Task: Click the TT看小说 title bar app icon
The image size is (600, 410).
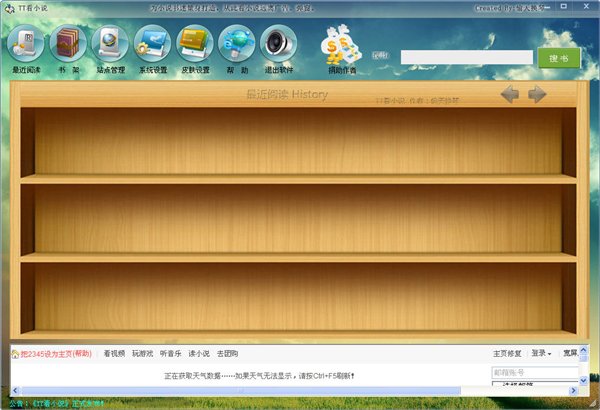Action: pyautogui.click(x=9, y=8)
